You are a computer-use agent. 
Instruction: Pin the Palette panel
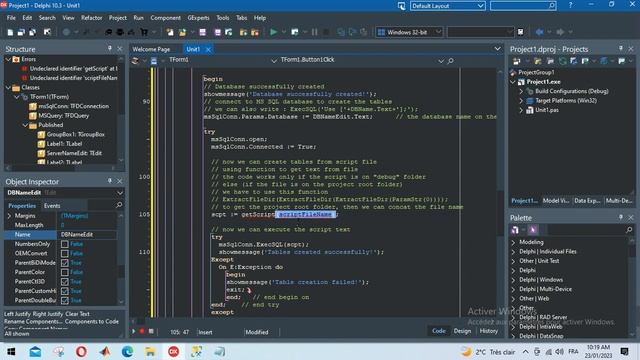[x=620, y=217]
